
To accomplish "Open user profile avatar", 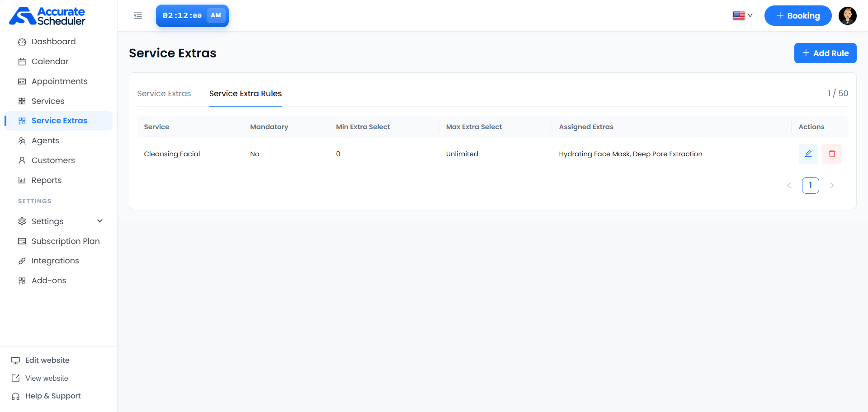I will [x=847, y=16].
